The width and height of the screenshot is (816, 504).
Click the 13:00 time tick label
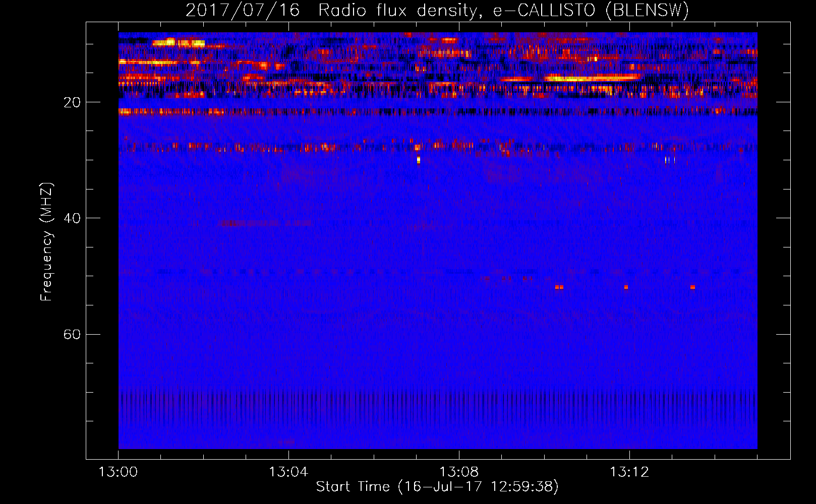(118, 472)
